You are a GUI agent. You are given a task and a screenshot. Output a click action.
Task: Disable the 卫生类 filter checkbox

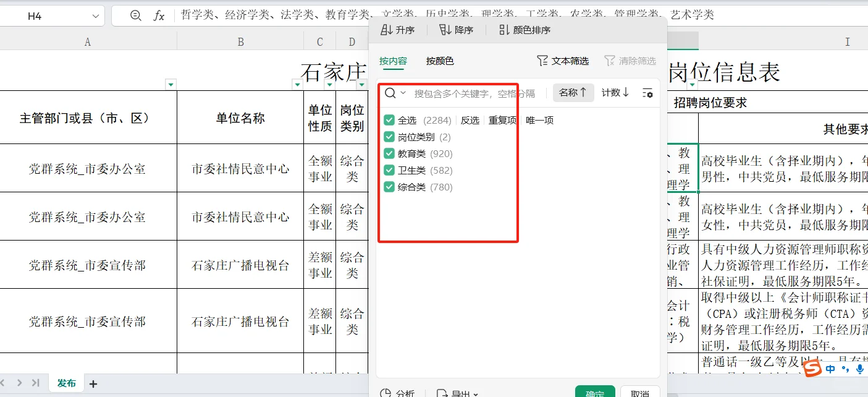coord(389,170)
